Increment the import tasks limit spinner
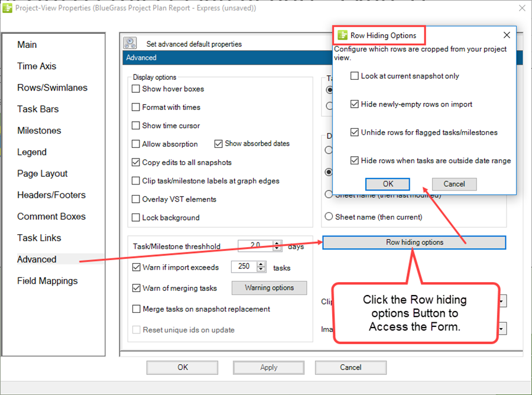This screenshot has width=532, height=395. 261,264
